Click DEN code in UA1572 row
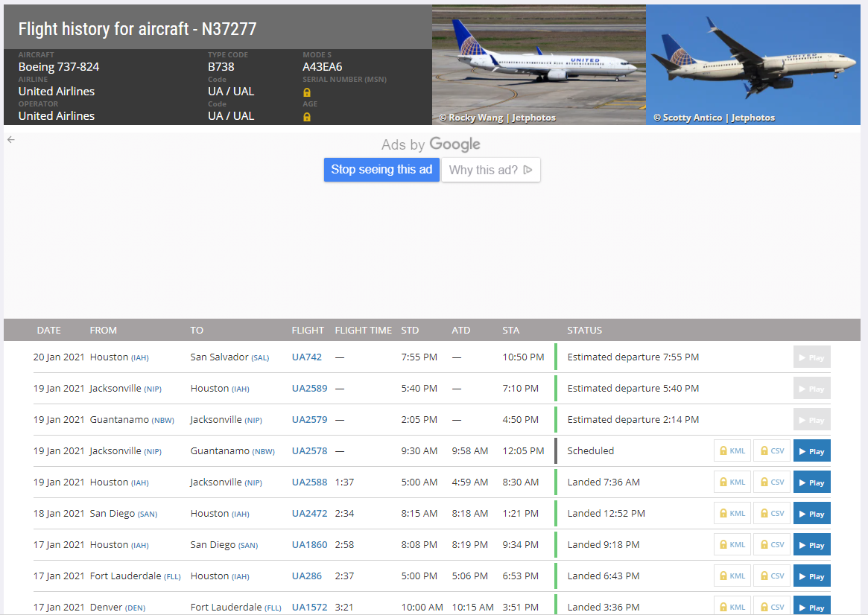 135,608
